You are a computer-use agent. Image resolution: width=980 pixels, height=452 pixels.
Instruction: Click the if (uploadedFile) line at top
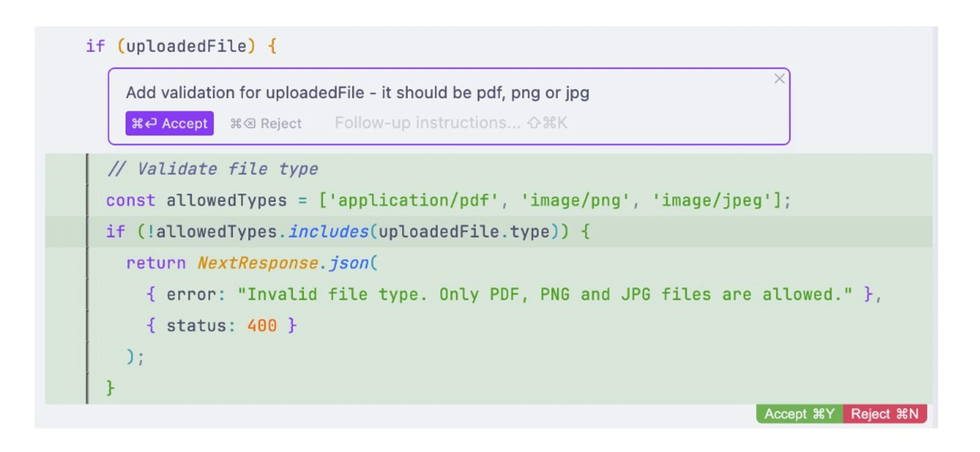[x=179, y=46]
